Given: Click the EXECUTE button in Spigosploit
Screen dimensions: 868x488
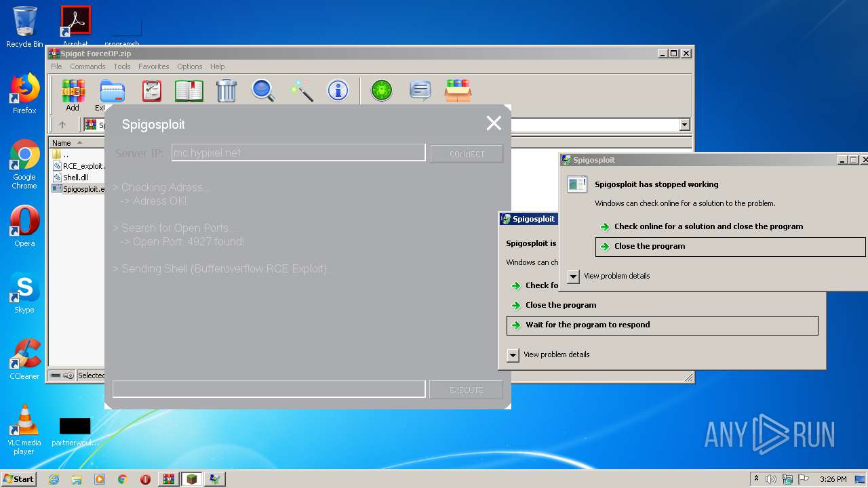Looking at the screenshot, I should [x=467, y=390].
